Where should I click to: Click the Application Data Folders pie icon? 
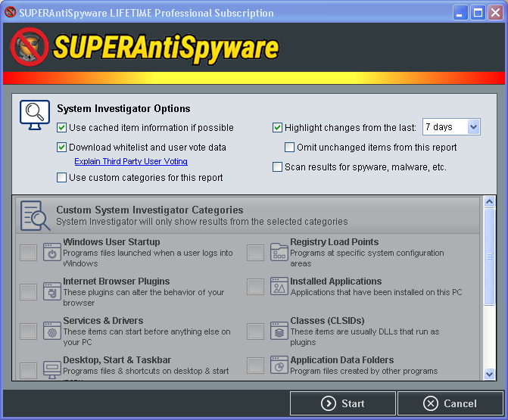pyautogui.click(x=279, y=365)
